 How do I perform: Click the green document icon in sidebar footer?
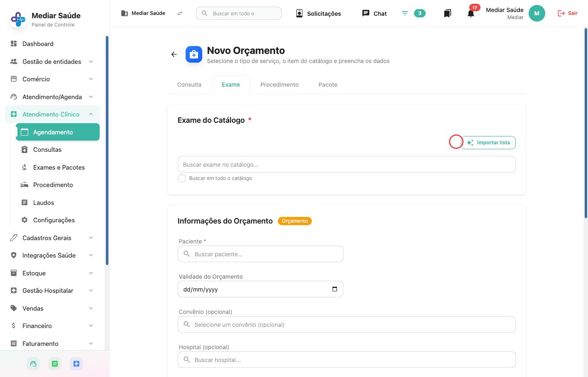click(x=54, y=364)
